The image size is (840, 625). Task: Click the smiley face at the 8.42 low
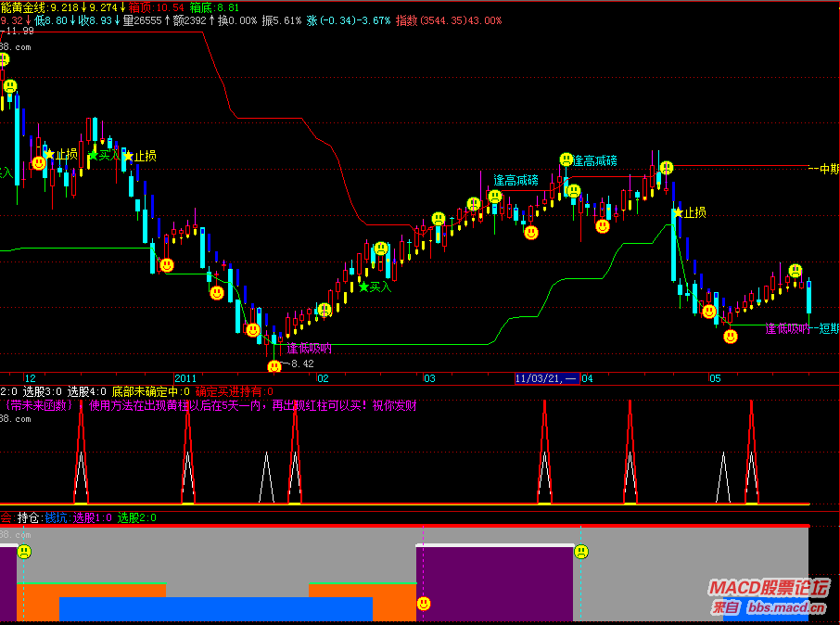[274, 367]
